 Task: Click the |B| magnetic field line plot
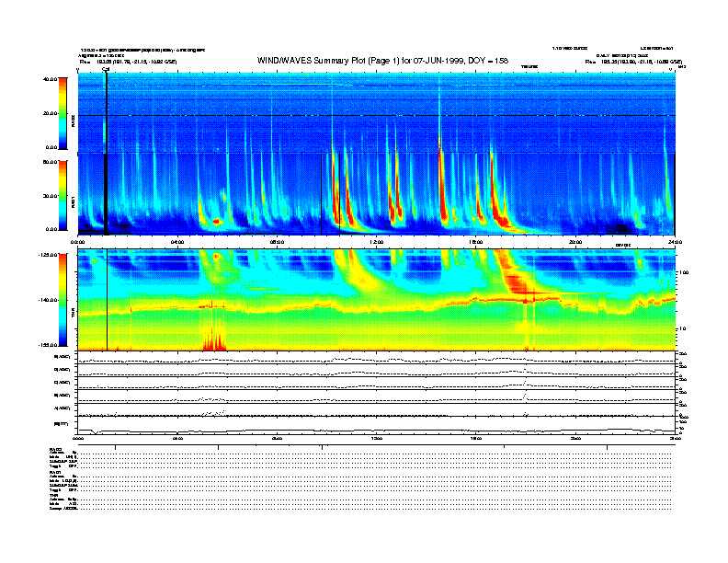point(376,425)
